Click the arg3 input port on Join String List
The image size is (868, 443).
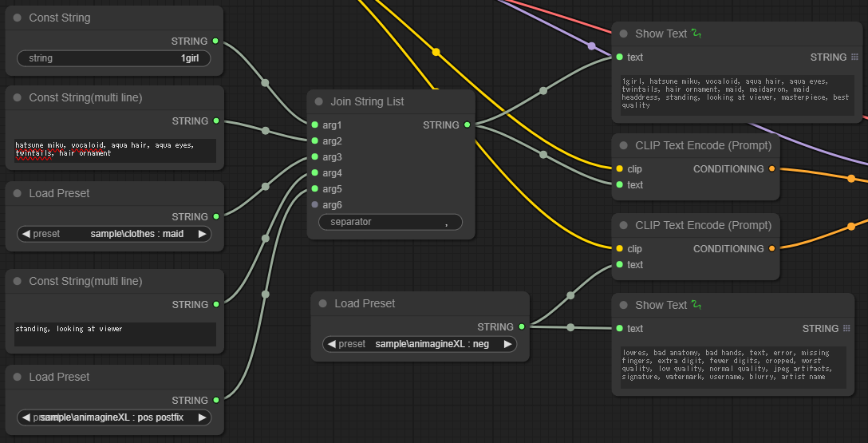click(x=315, y=156)
